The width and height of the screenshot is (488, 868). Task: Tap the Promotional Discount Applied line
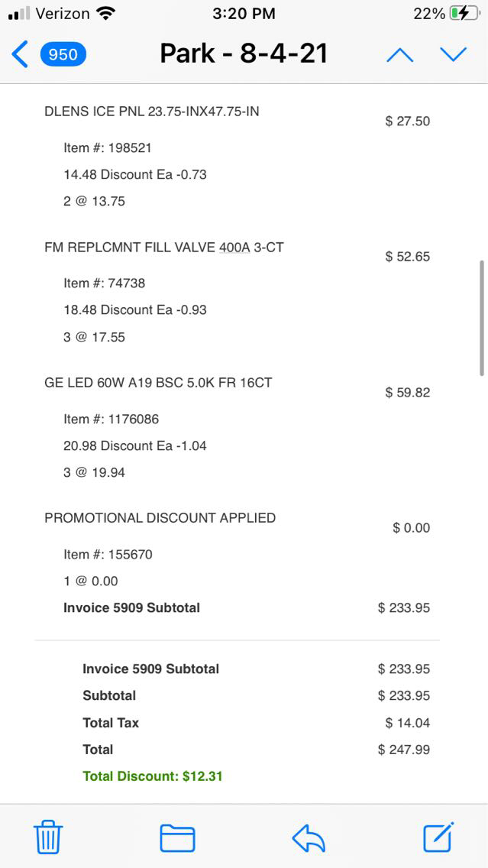(x=160, y=518)
